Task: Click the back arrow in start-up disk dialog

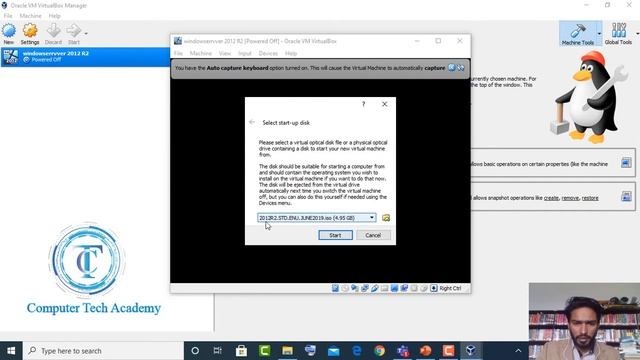Action: pos(252,122)
